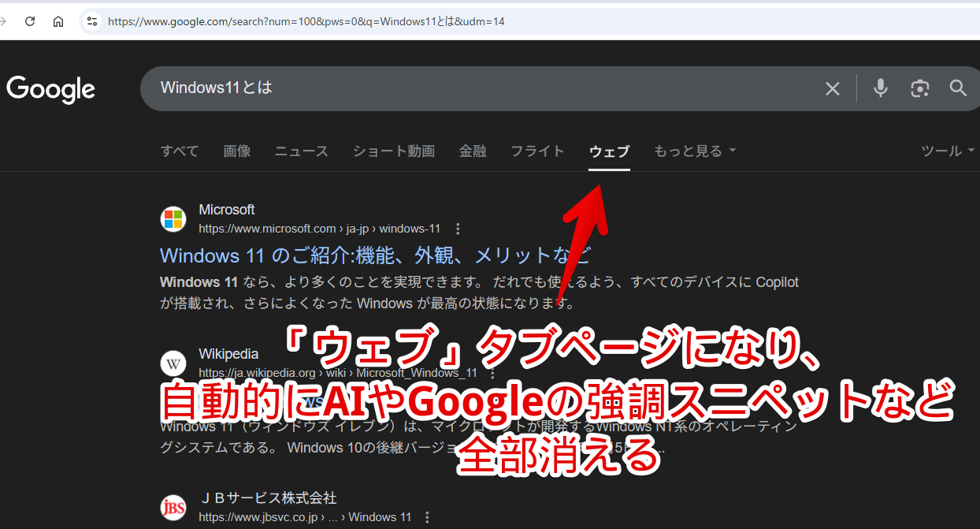Click the Microsoft site name
980x529 pixels.
[227, 210]
